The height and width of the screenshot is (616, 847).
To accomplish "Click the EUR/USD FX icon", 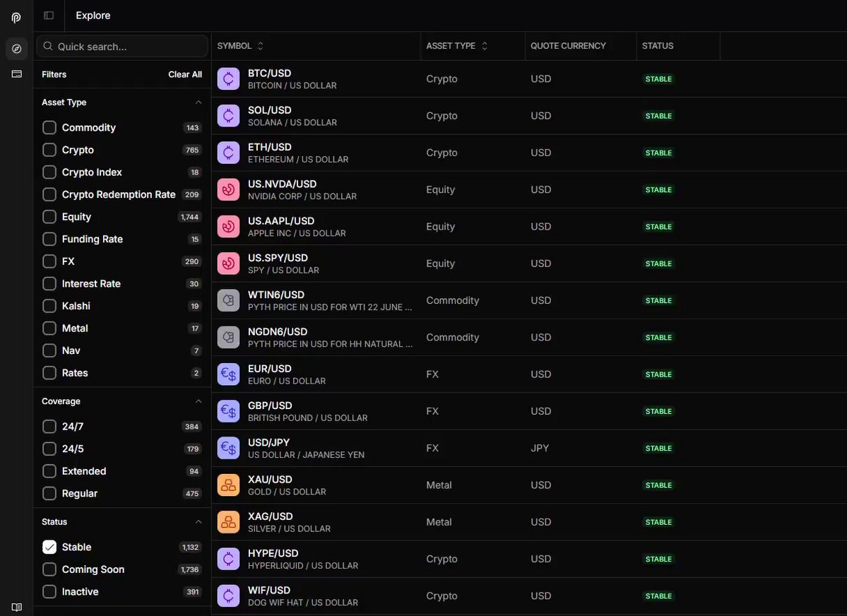I will pyautogui.click(x=228, y=374).
